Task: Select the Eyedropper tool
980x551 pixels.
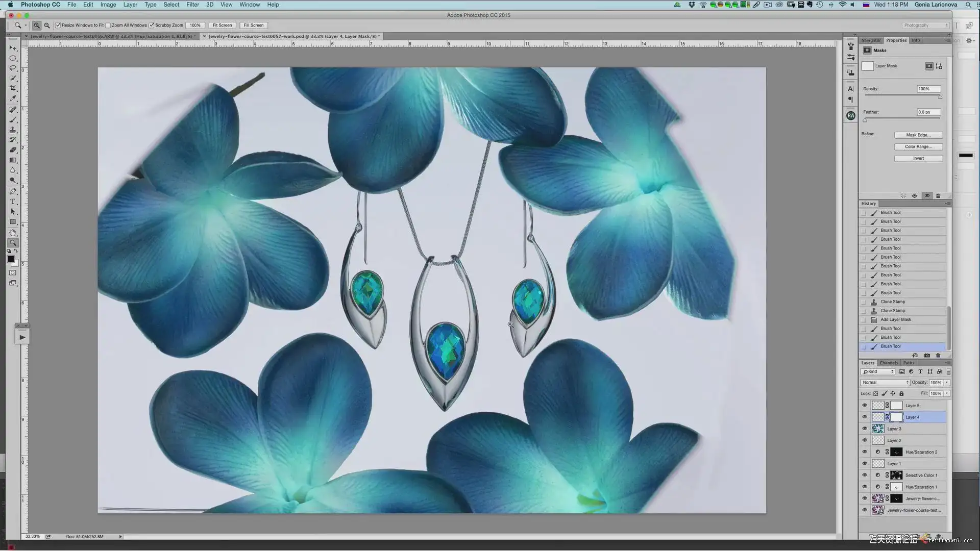Action: [13, 98]
